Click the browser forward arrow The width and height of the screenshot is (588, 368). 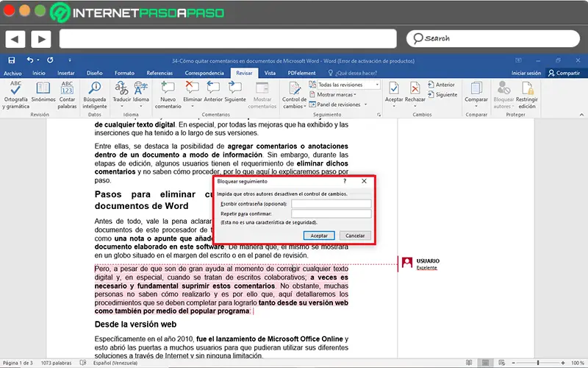[41, 39]
